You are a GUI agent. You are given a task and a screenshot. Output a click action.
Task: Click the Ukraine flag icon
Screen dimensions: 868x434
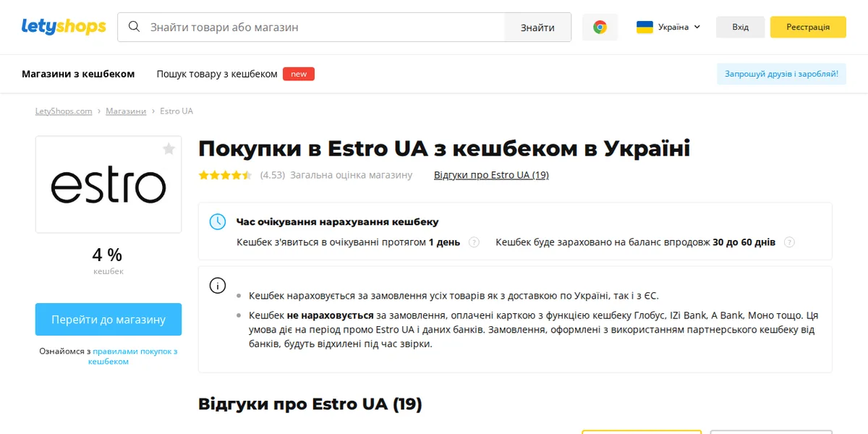644,27
